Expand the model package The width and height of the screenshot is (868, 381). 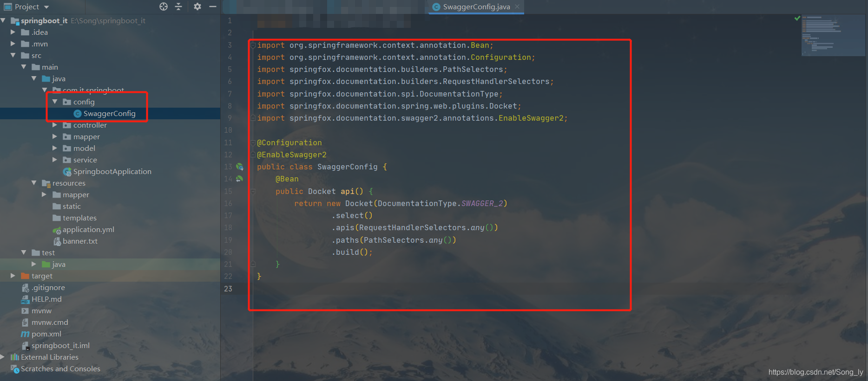[x=55, y=148]
